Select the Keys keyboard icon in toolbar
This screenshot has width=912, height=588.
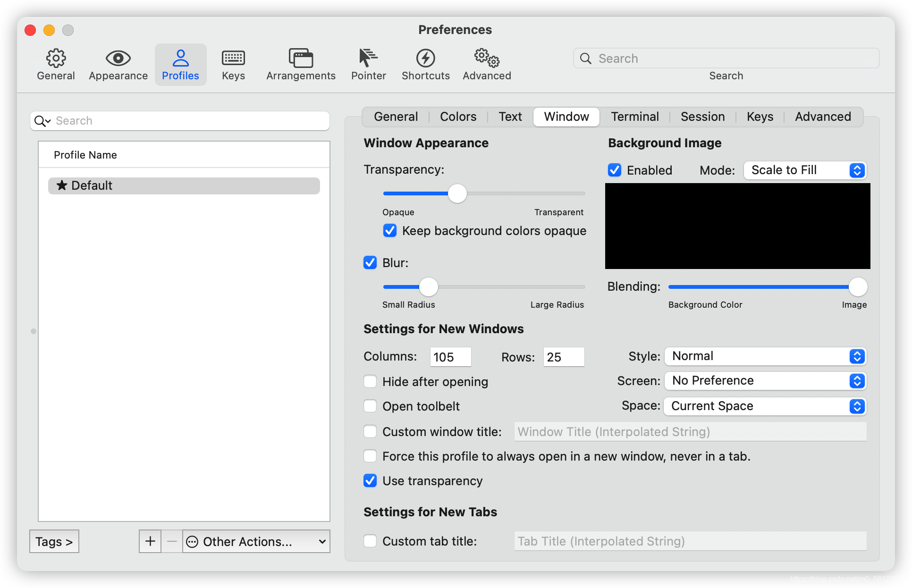point(233,59)
